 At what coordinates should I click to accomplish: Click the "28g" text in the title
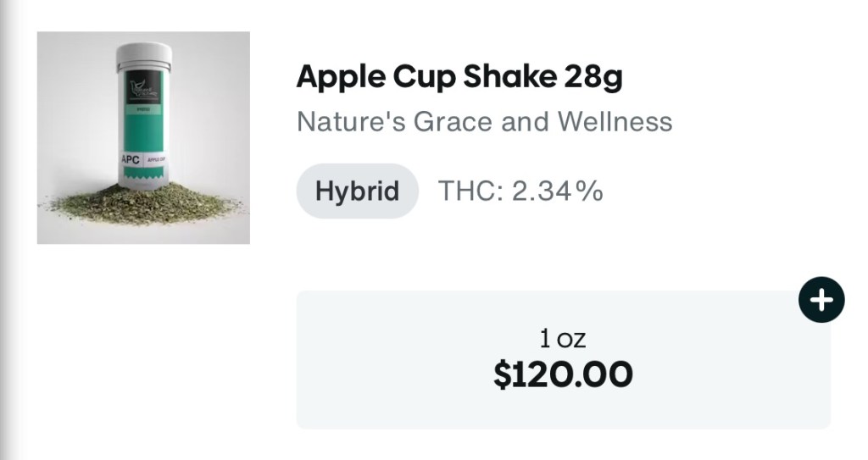click(x=593, y=77)
